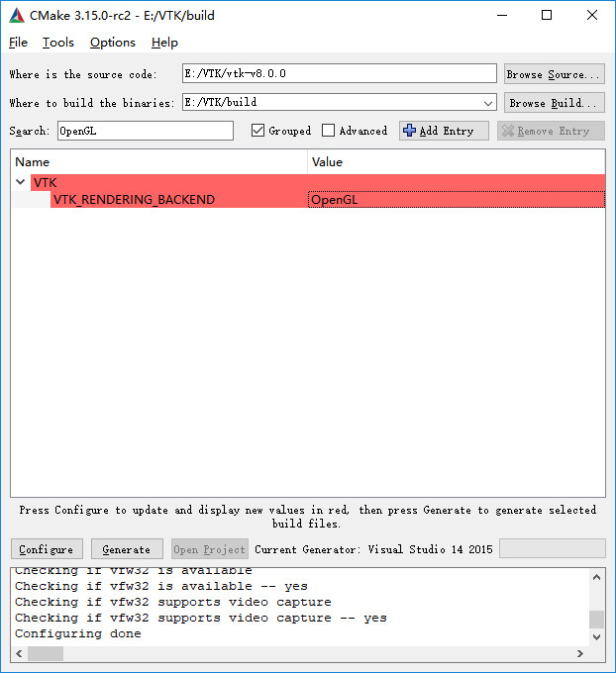Viewport: 616px width, 673px height.
Task: Click the 'Configuring done' log line
Action: (x=78, y=633)
